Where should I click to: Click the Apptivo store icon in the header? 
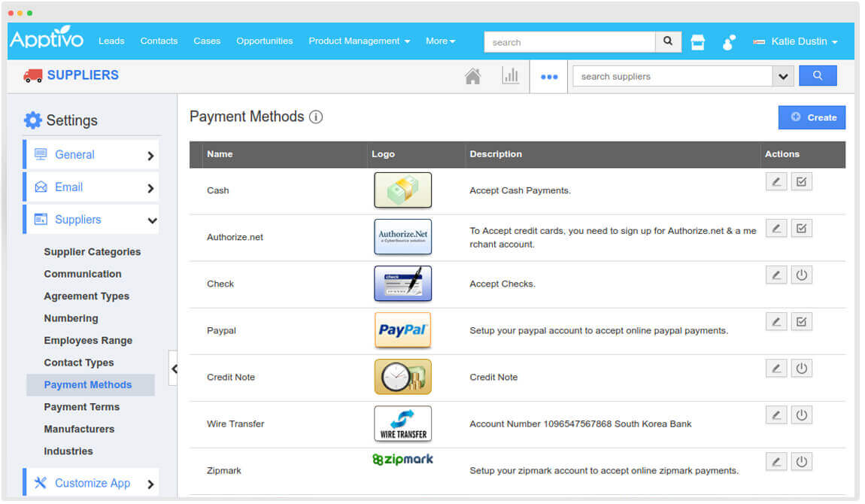(x=697, y=42)
